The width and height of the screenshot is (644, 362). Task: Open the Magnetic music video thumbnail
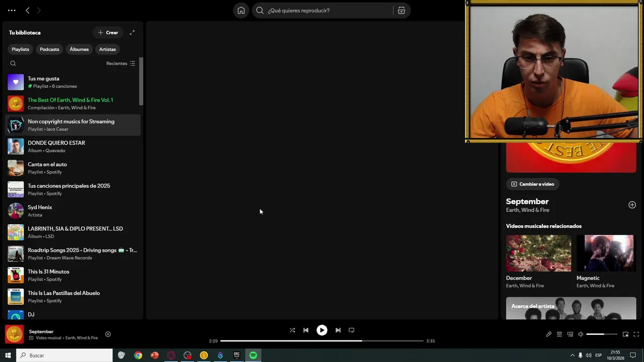605,253
